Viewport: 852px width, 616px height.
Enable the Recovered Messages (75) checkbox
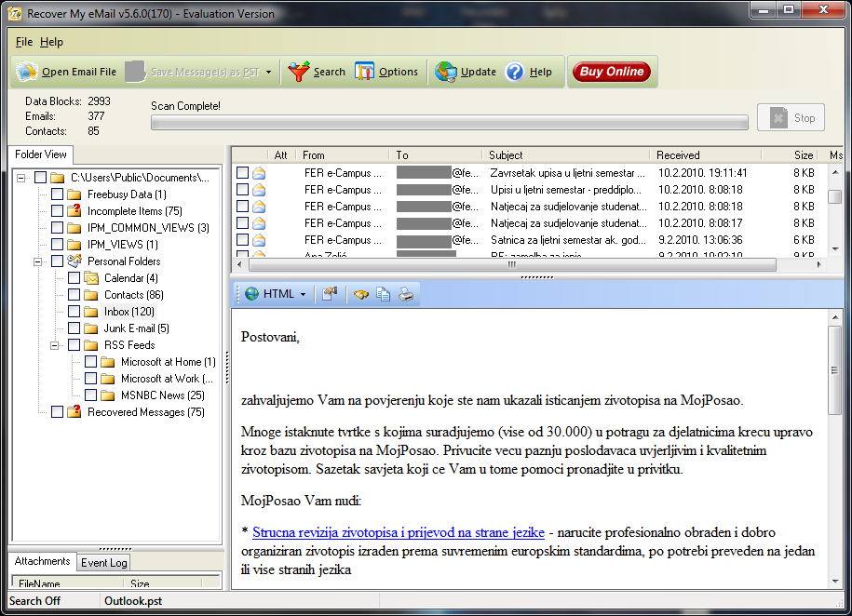click(x=58, y=412)
